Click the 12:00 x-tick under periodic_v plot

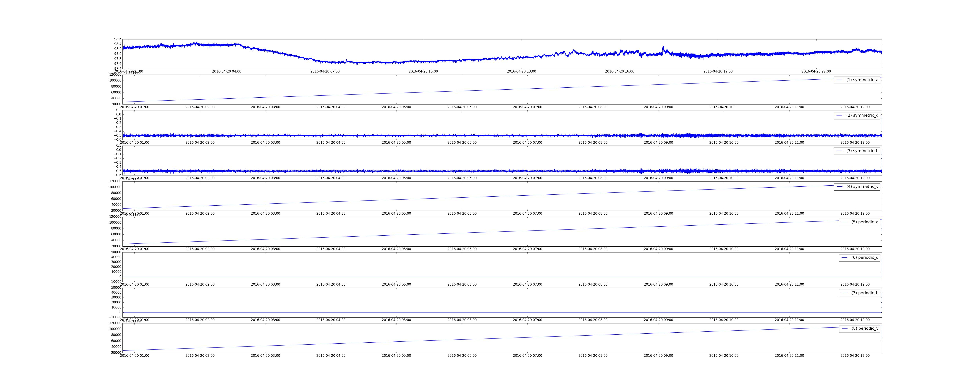(x=855, y=356)
